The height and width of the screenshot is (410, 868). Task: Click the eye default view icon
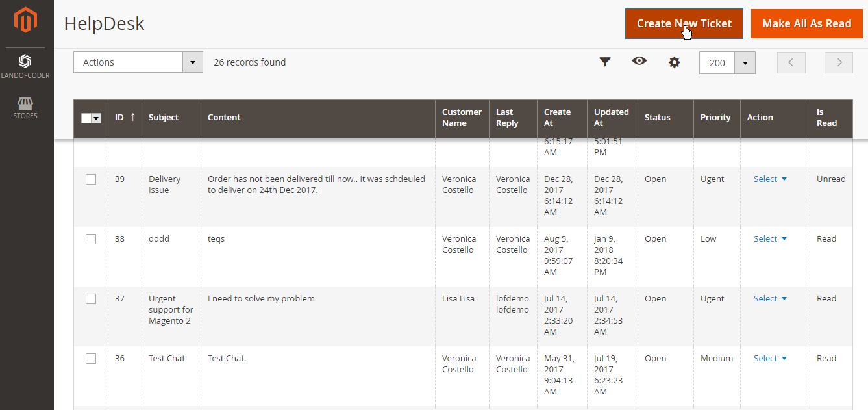[639, 62]
